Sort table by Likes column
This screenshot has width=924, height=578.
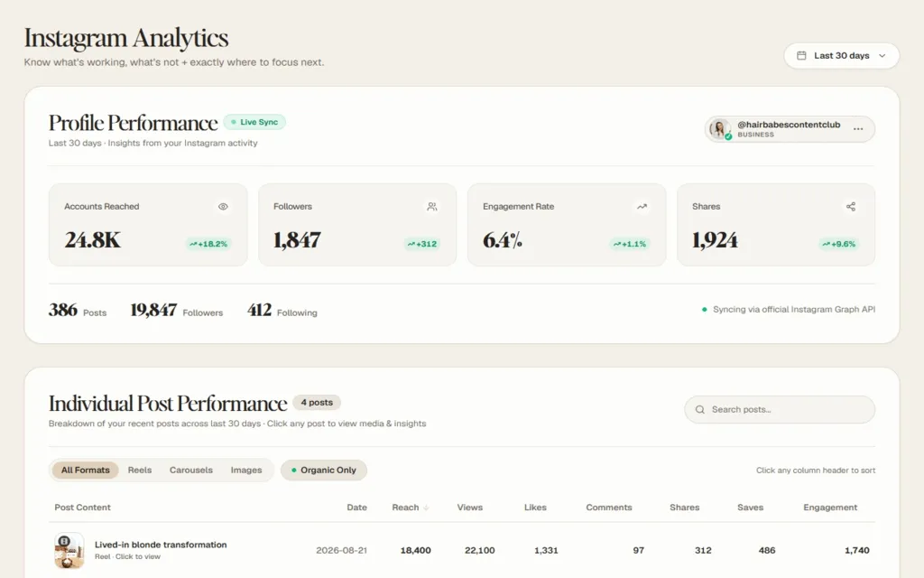(535, 508)
